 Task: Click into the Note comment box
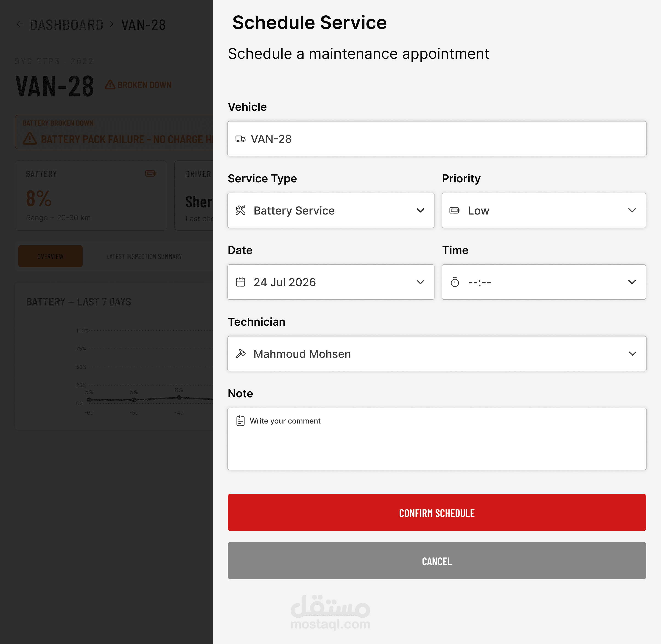click(x=437, y=439)
